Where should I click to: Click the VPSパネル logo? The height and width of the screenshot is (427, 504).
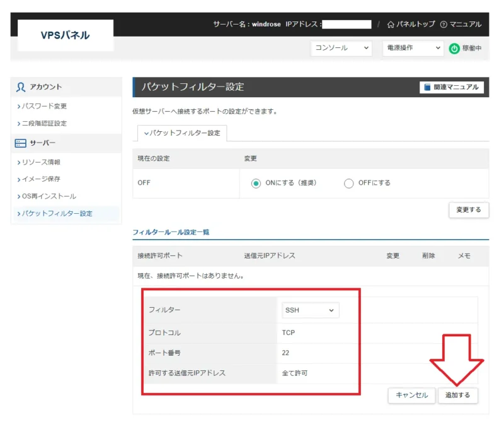tap(66, 35)
